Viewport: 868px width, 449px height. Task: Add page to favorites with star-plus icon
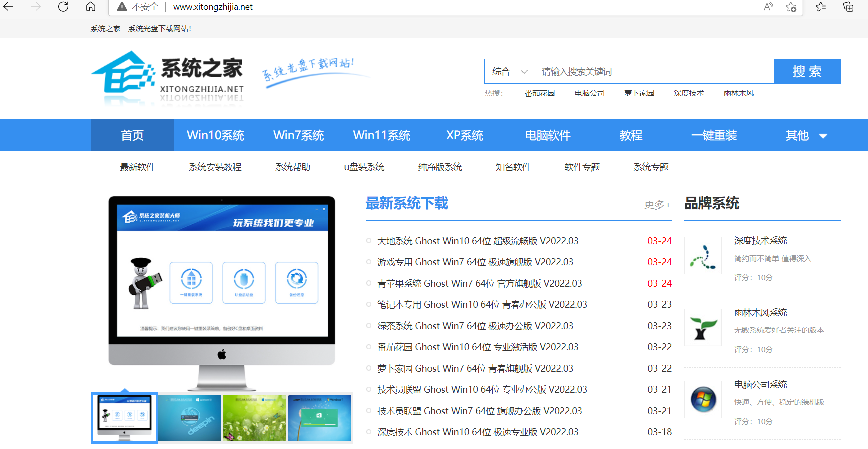(x=791, y=7)
